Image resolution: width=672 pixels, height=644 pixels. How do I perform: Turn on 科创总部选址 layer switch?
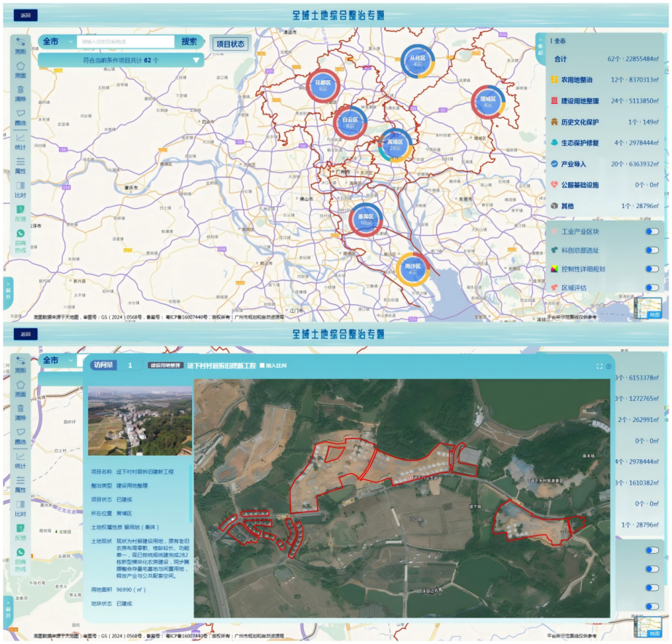pos(652,250)
